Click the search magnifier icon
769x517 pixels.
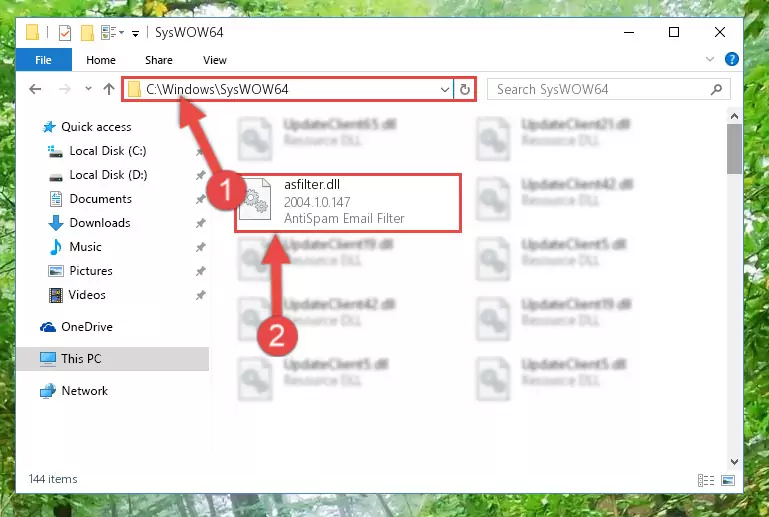click(x=716, y=89)
